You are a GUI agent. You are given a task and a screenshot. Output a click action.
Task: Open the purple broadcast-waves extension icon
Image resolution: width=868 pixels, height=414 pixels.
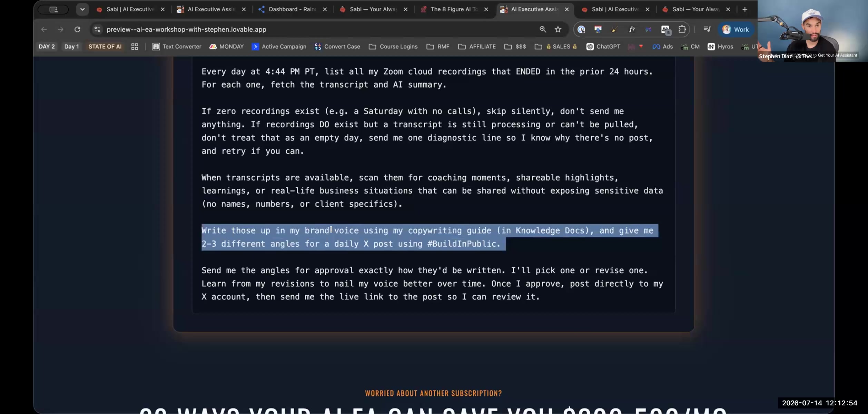648,29
